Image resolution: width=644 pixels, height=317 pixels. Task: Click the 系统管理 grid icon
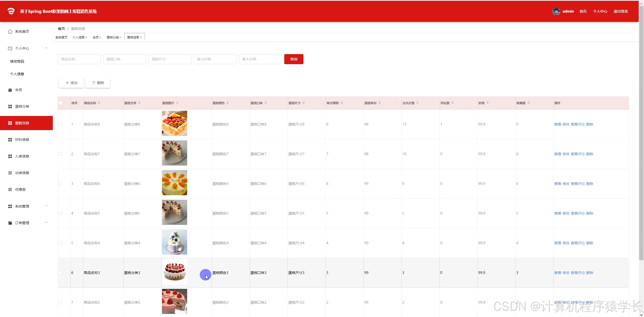coord(10,206)
